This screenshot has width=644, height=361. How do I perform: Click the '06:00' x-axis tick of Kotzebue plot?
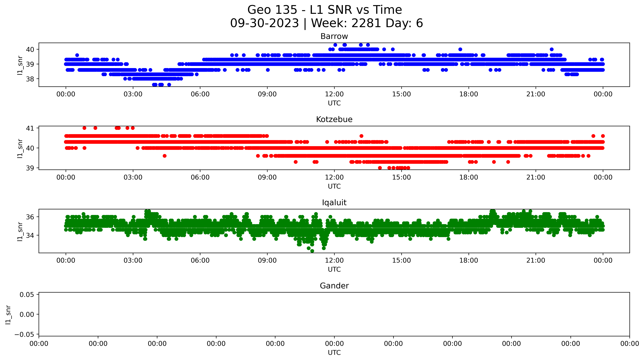200,178
